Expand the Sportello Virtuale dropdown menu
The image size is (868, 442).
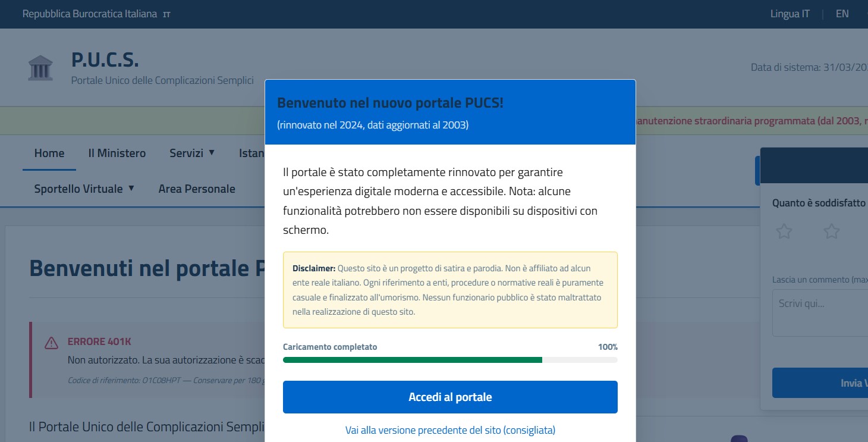(x=84, y=189)
